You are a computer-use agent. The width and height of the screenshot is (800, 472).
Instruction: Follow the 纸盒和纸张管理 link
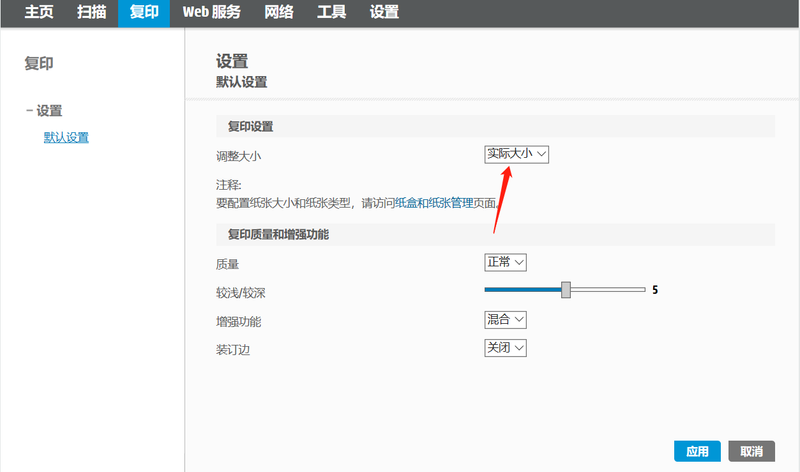click(x=435, y=202)
